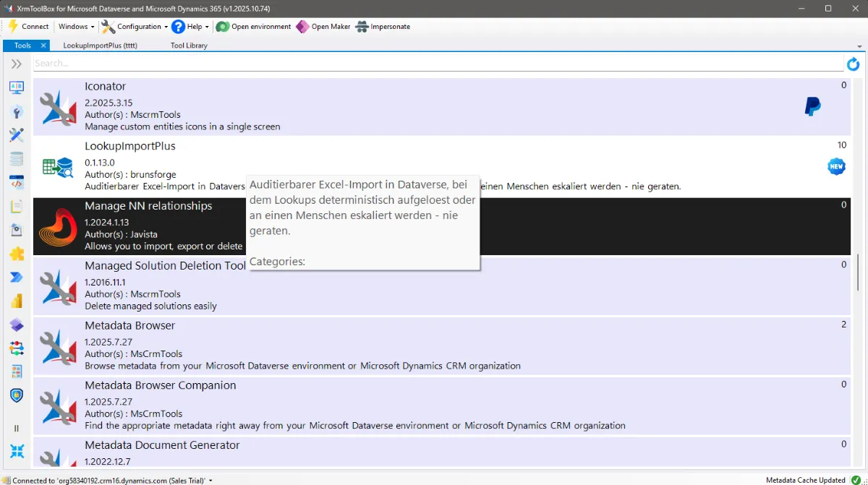Click the Impersonate toolbar button

[x=383, y=27]
